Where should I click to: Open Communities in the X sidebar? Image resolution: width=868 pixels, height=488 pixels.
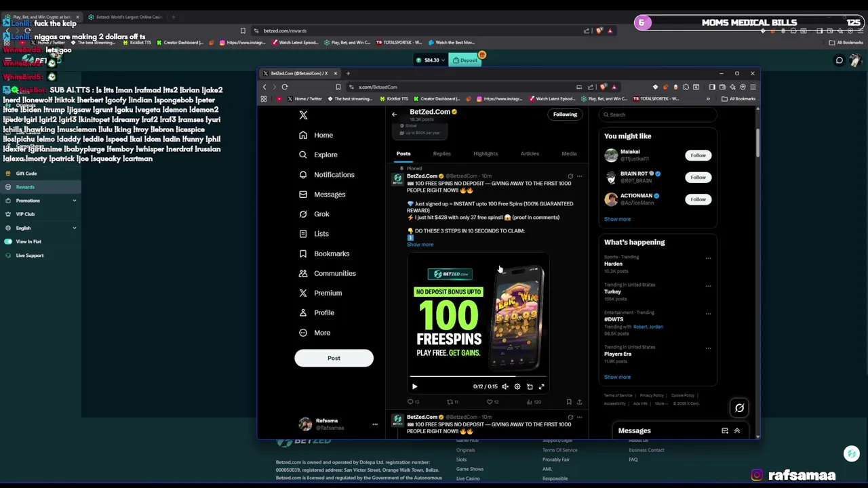327,273
